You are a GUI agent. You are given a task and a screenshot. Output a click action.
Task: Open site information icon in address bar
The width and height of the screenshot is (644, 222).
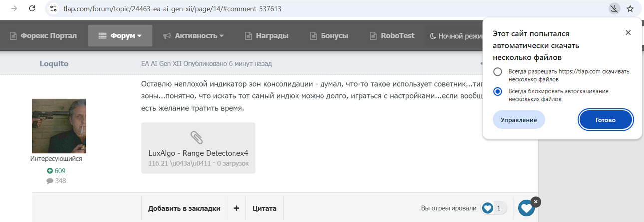pos(54,9)
